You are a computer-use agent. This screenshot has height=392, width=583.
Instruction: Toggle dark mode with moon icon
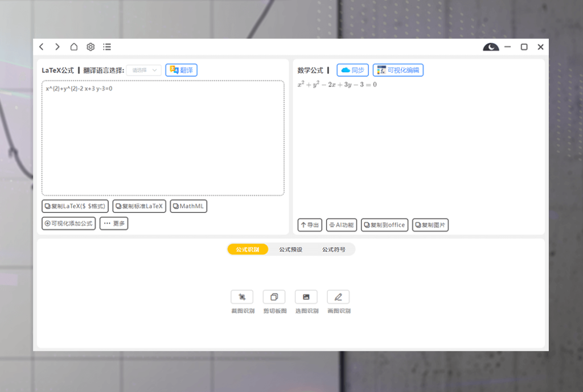click(491, 47)
